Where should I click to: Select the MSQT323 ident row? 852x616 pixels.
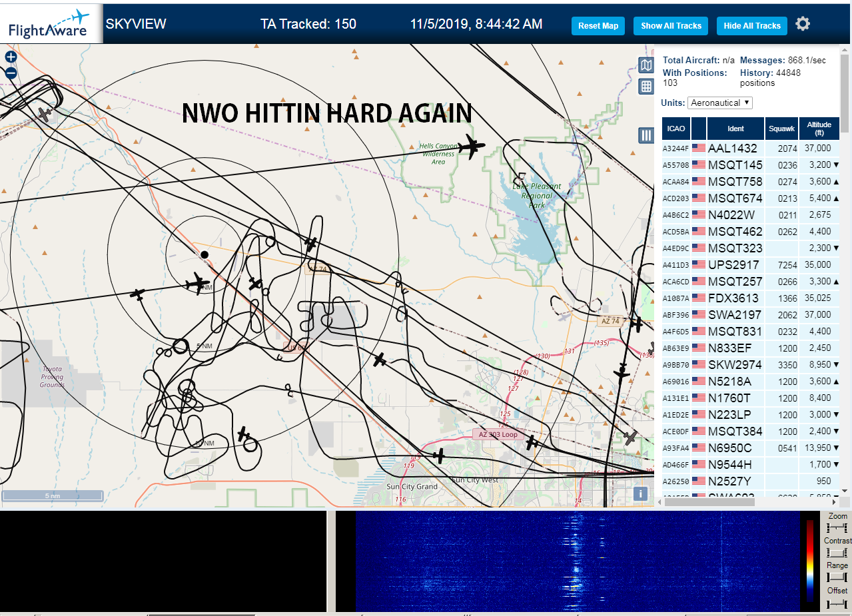coord(751,248)
